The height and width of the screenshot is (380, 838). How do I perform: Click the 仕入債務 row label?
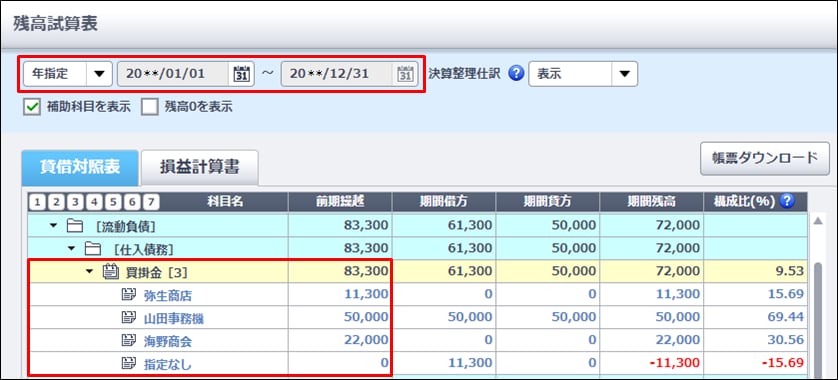tap(144, 249)
